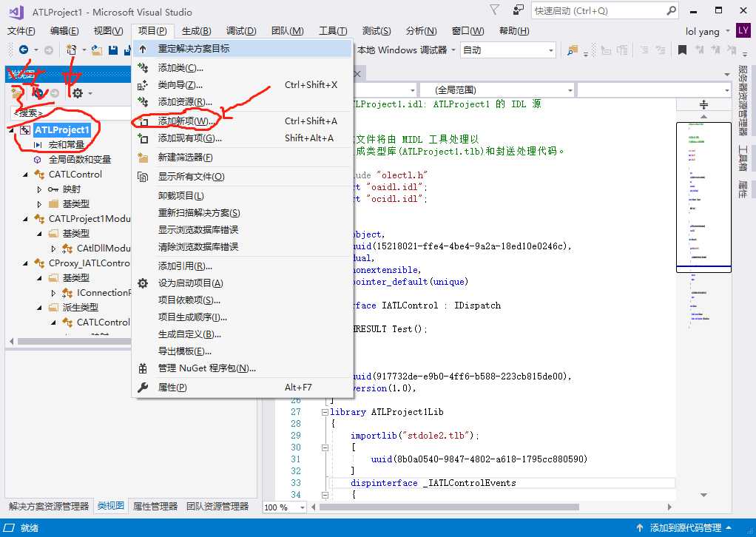Switch to the 团队资源管理器 tab
This screenshot has height=537, width=756.
tap(217, 506)
